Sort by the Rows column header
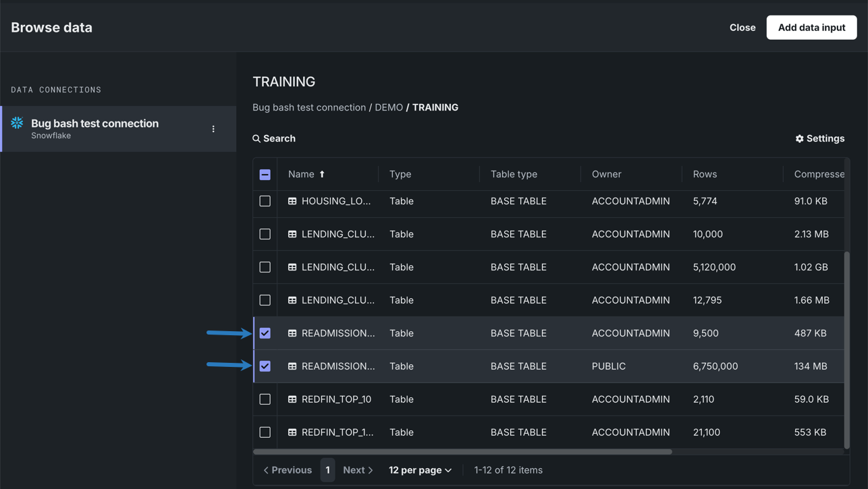 pos(705,174)
